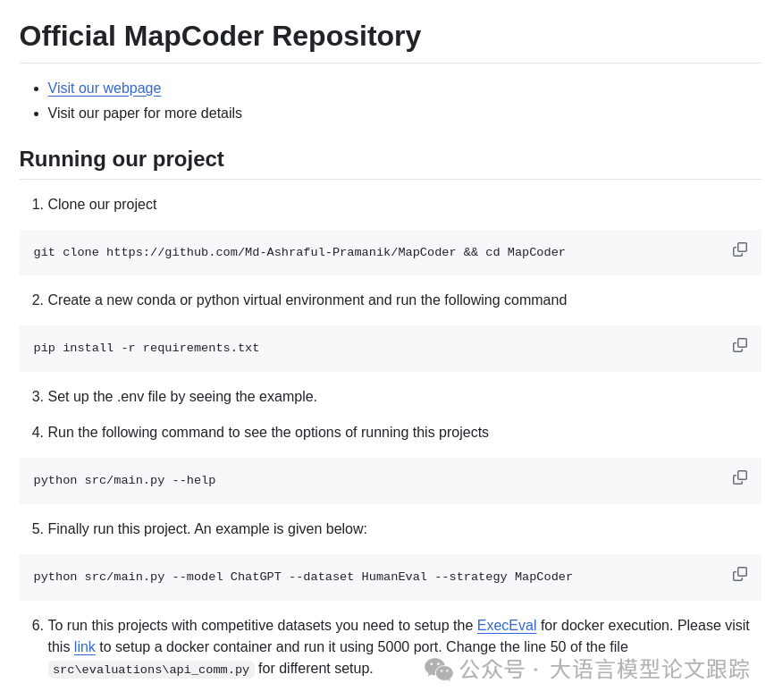
Task: Click the Finally run this project step
Action: (x=207, y=529)
